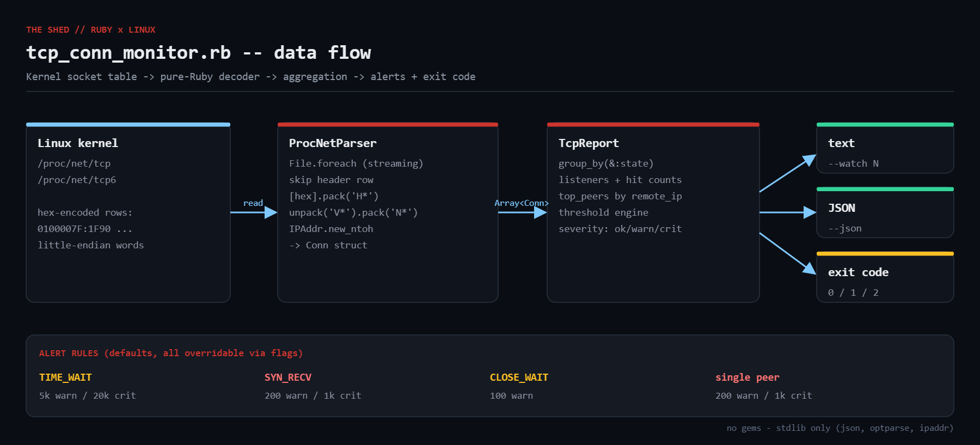Click the subtitle starting 'Kernel socket table'
The image size is (980, 445).
[251, 77]
